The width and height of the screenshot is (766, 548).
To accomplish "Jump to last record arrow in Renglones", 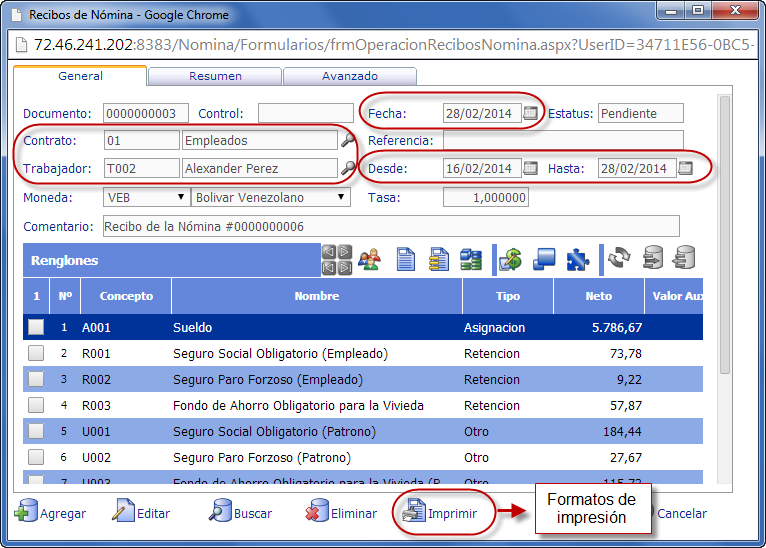I will click(345, 268).
